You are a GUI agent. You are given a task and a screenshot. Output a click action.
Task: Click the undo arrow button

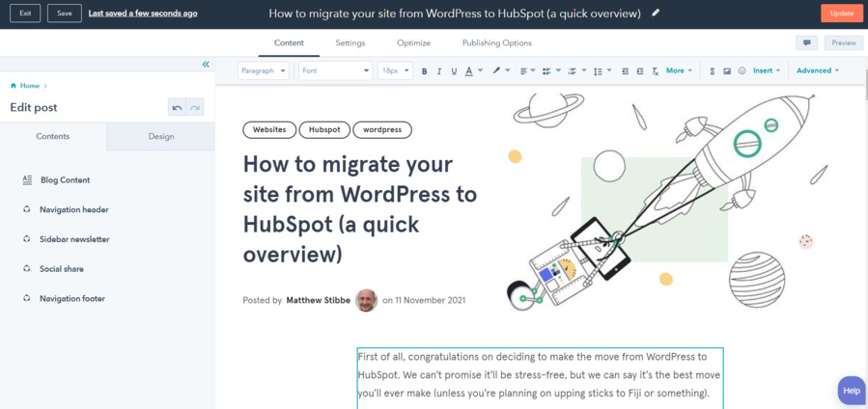click(177, 107)
